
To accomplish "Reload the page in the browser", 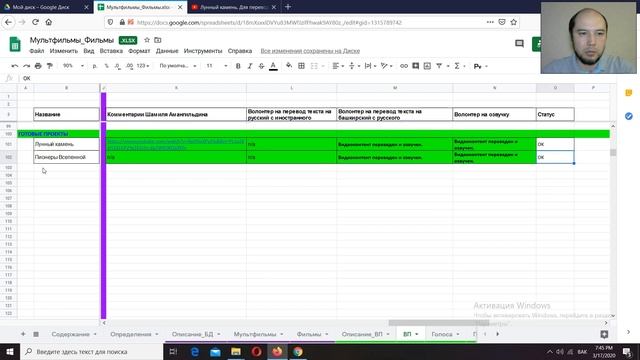I will 36,22.
